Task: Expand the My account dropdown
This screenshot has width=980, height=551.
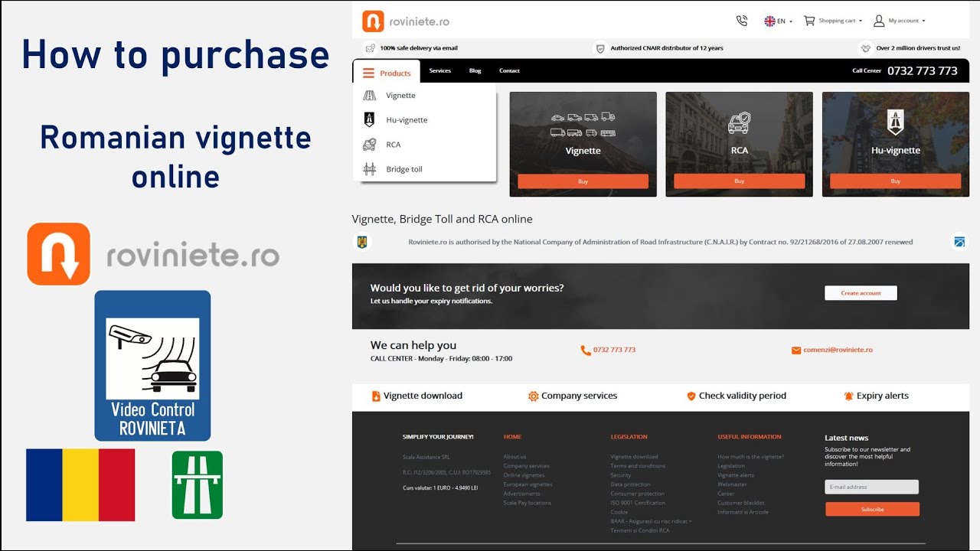Action: click(x=900, y=21)
